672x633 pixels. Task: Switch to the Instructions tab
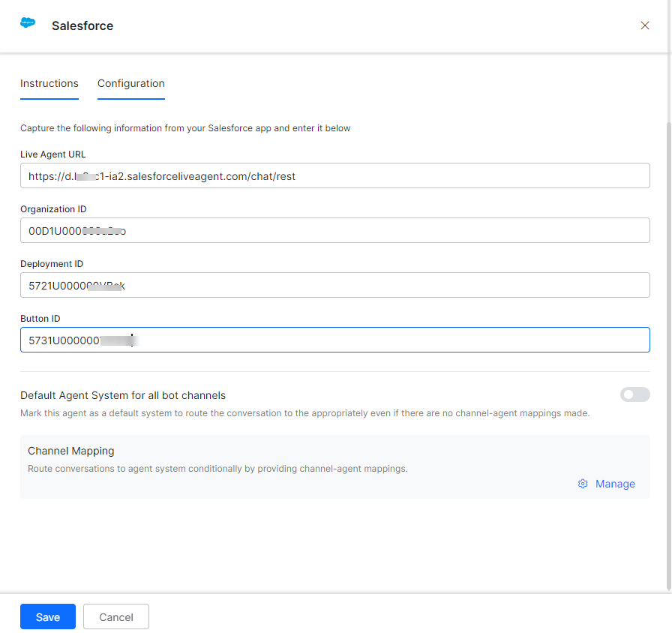(49, 83)
